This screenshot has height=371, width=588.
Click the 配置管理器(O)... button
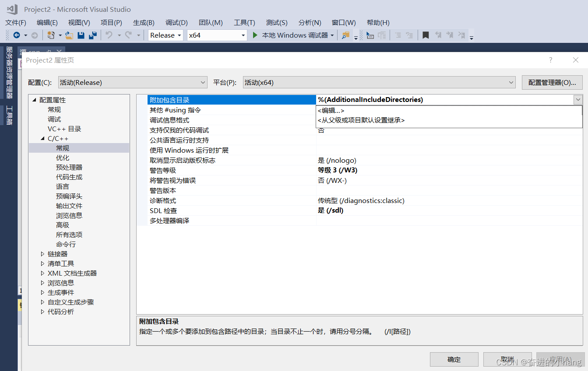coord(552,82)
